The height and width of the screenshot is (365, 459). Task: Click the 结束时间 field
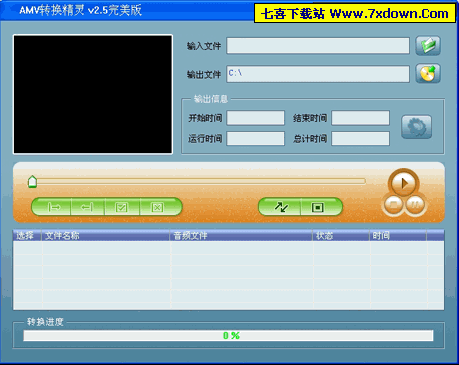click(360, 118)
